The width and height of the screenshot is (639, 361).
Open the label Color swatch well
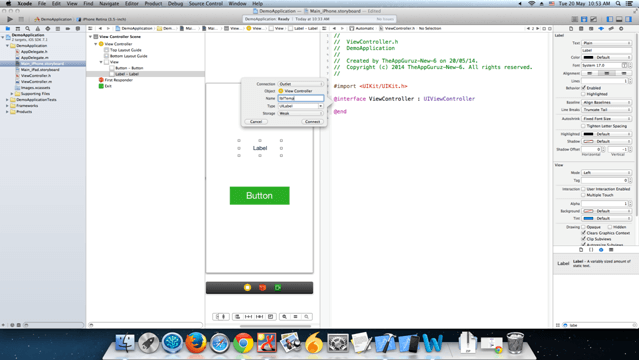coord(588,57)
